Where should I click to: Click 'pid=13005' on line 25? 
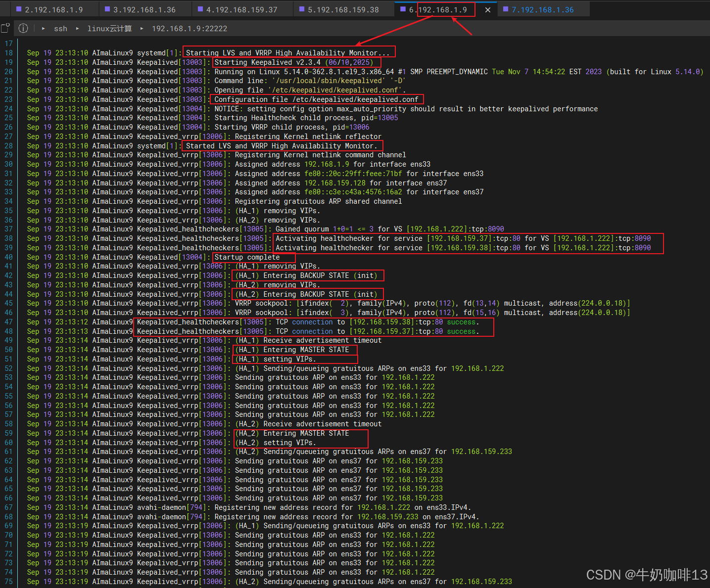pyautogui.click(x=379, y=118)
